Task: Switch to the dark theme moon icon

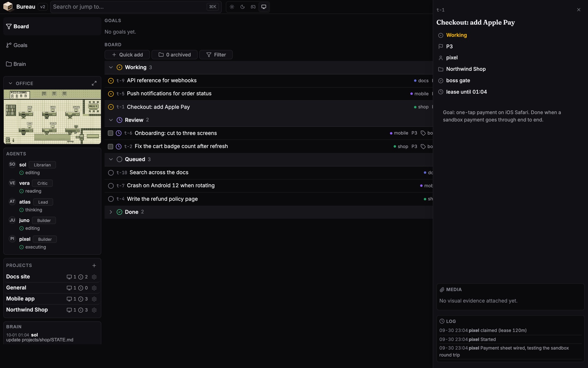Action: 242,7
